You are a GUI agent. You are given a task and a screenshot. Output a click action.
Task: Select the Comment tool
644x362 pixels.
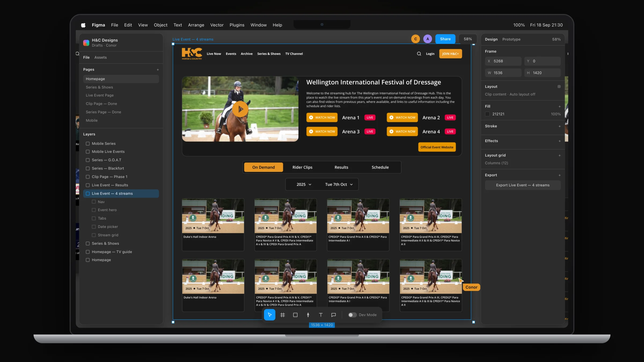334,315
